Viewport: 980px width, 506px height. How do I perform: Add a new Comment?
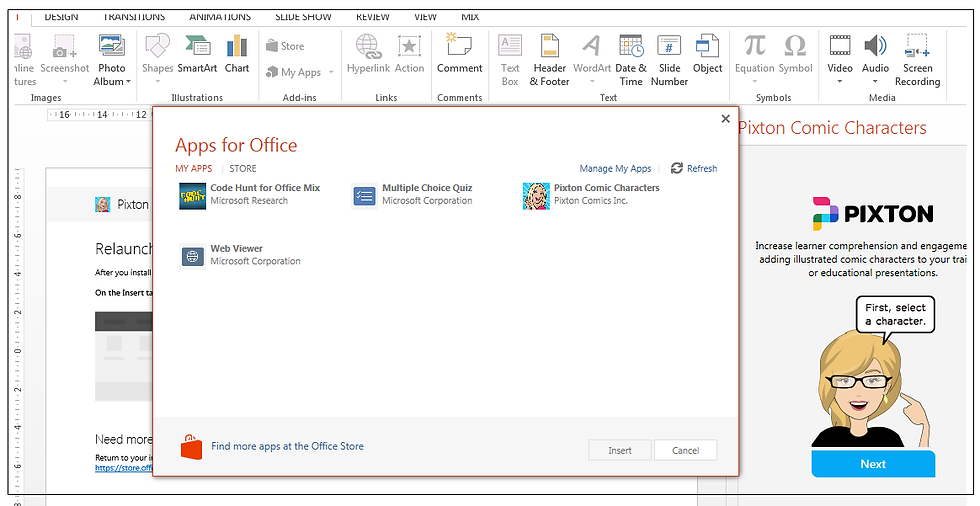coord(459,55)
